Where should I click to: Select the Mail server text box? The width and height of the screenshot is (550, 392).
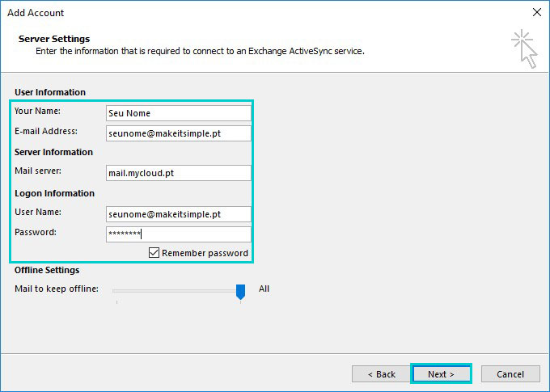(179, 173)
